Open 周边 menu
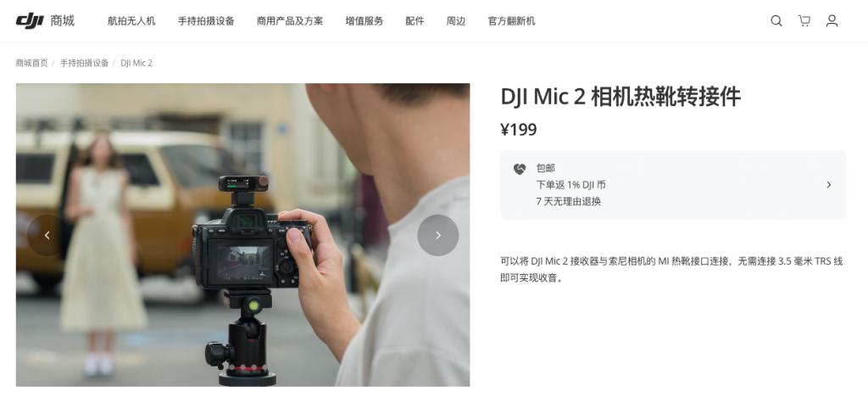The image size is (868, 420). pos(455,21)
